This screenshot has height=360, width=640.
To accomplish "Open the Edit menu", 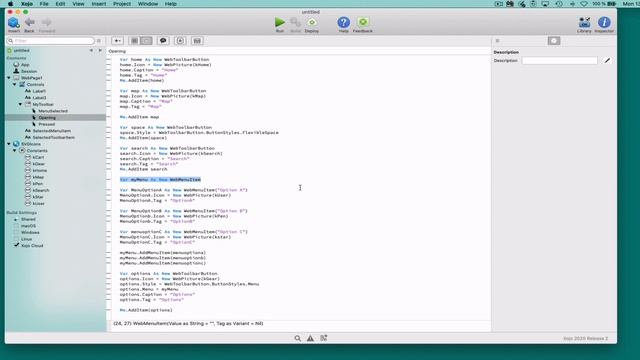I will click(x=60, y=4).
